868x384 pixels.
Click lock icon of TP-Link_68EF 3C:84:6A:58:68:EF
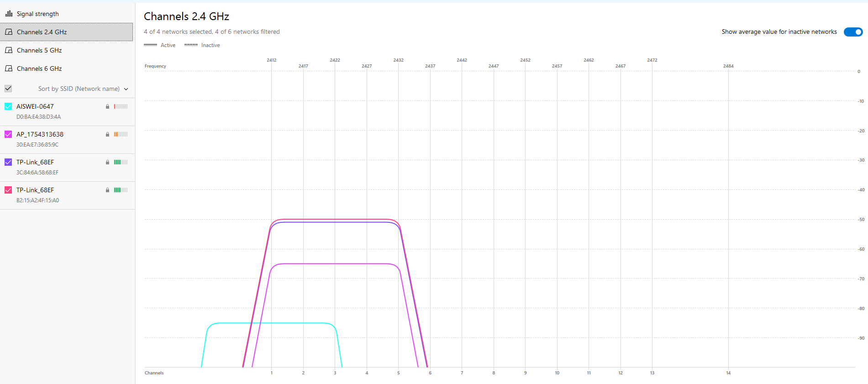pyautogui.click(x=108, y=162)
